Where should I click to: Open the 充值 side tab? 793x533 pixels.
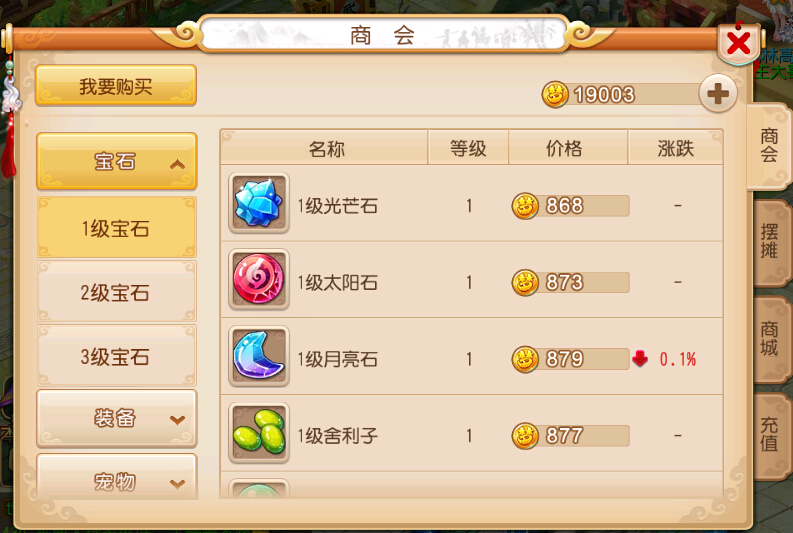[x=770, y=434]
